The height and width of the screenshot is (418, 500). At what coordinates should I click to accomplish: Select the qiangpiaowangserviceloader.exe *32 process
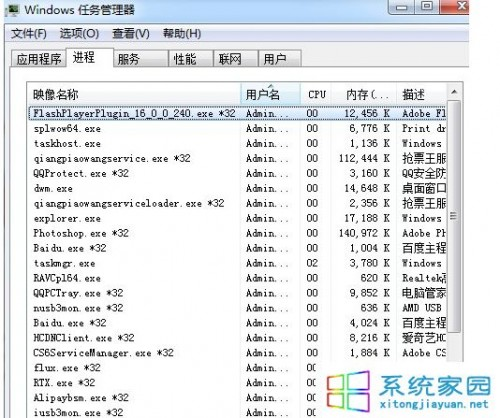238,203
